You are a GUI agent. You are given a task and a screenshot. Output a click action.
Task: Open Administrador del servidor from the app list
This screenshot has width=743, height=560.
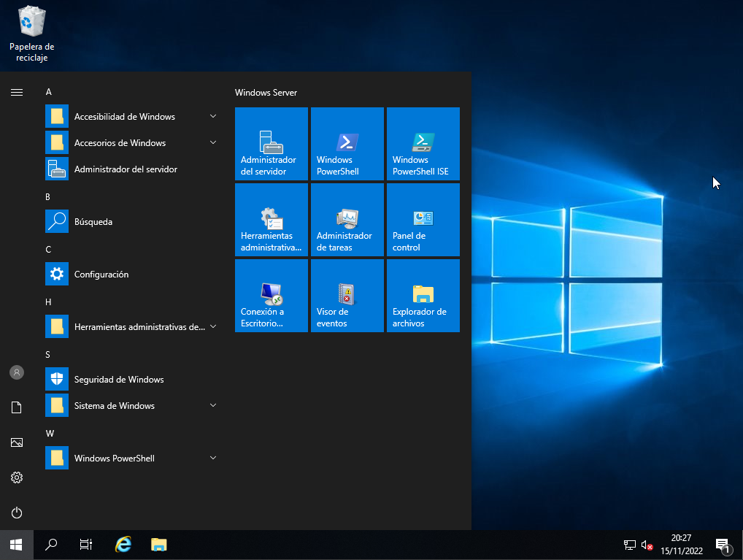pos(131,169)
